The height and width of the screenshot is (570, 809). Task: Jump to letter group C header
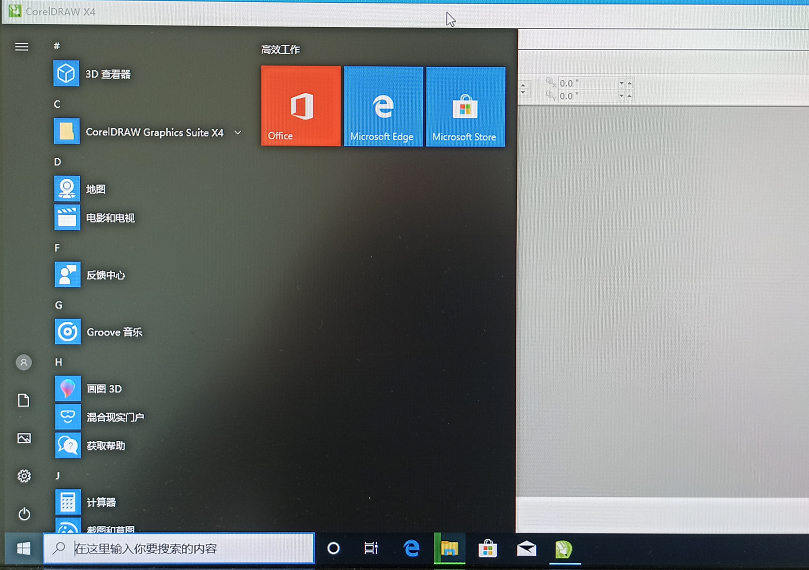coord(57,104)
